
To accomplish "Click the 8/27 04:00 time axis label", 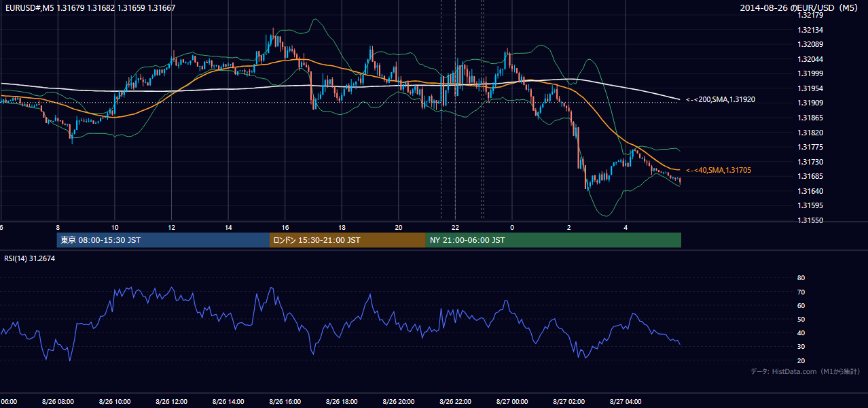I will pos(626,402).
